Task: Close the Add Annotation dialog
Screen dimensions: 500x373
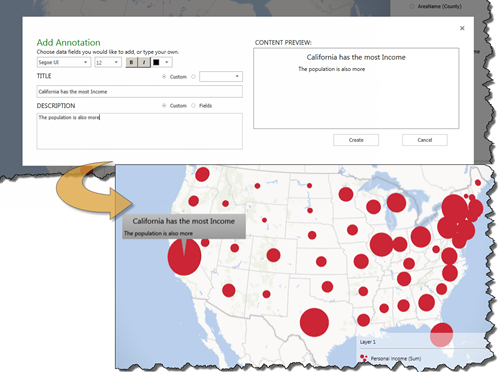Action: coord(462,28)
